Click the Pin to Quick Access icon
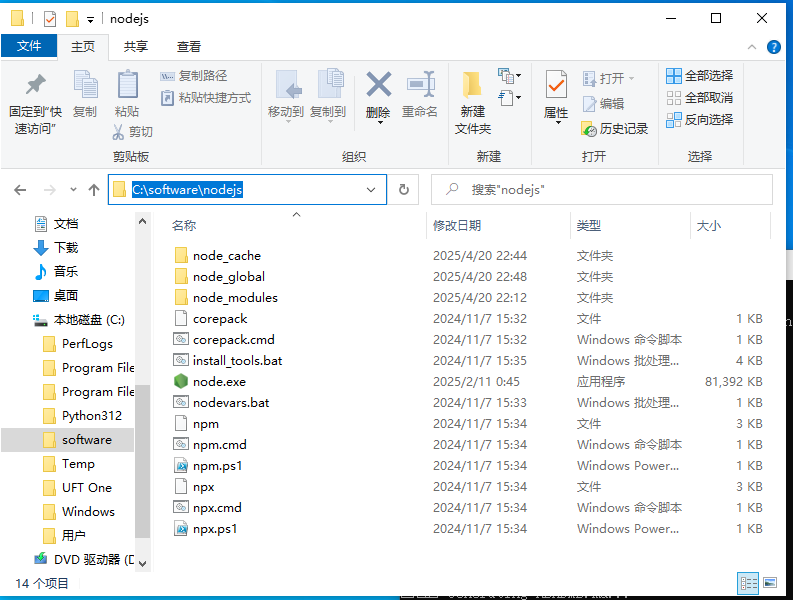This screenshot has height=600, width=793. click(35, 84)
